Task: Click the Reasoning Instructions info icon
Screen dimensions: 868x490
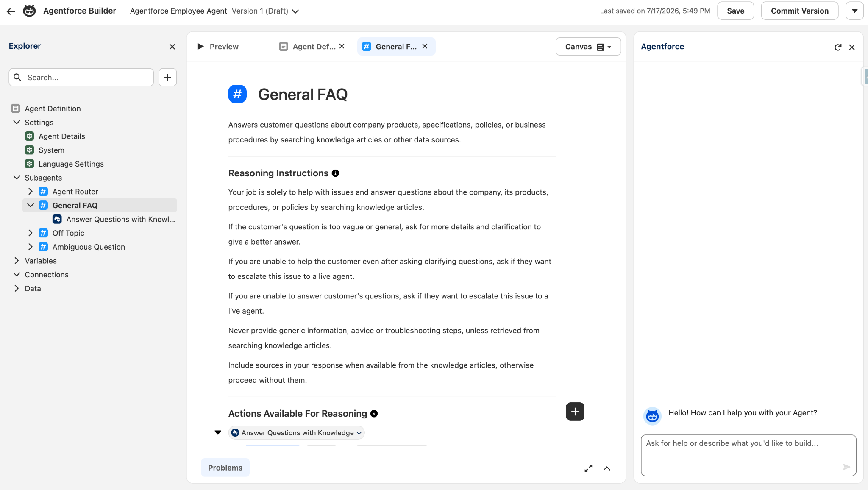Action: 335,173
